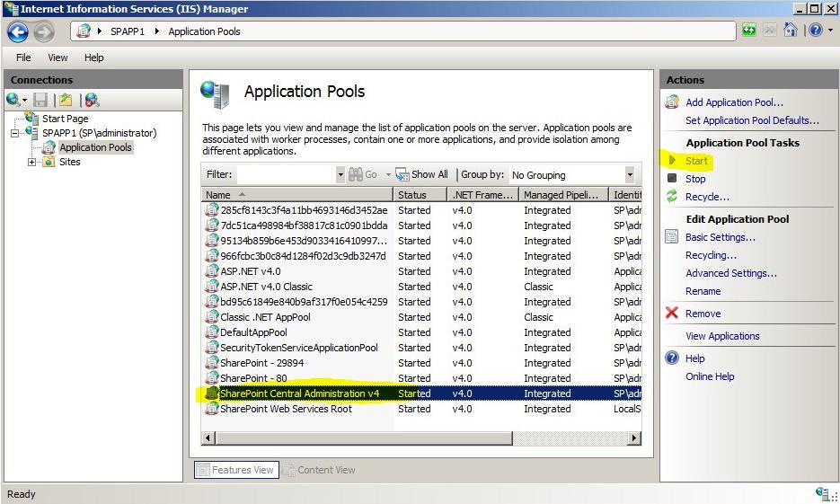
Task: Click the Add Application Pool icon
Action: (672, 102)
